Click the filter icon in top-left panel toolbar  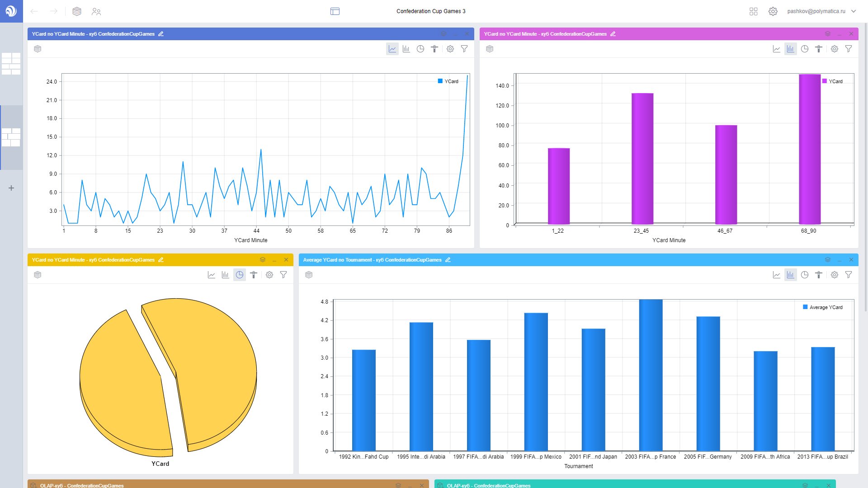coord(465,49)
